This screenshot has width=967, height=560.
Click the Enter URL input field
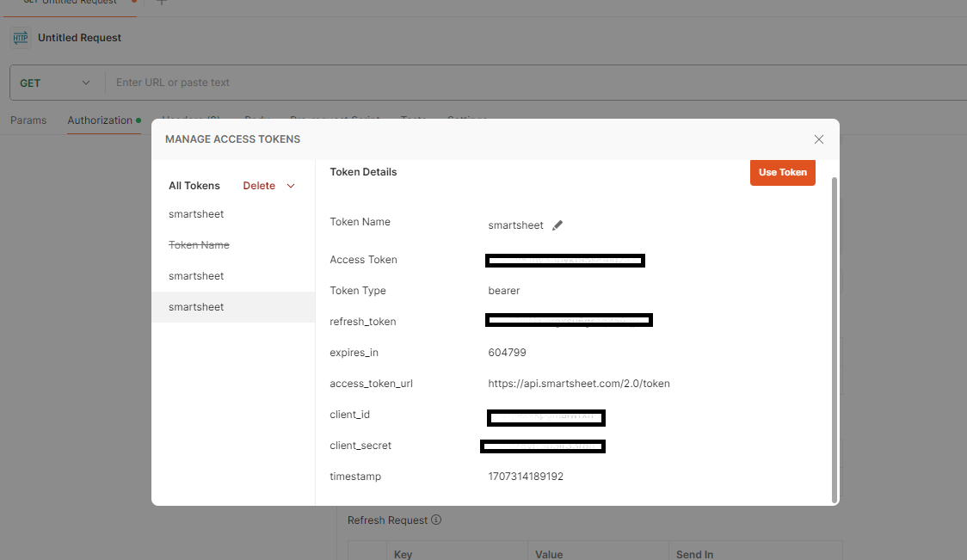pos(535,83)
